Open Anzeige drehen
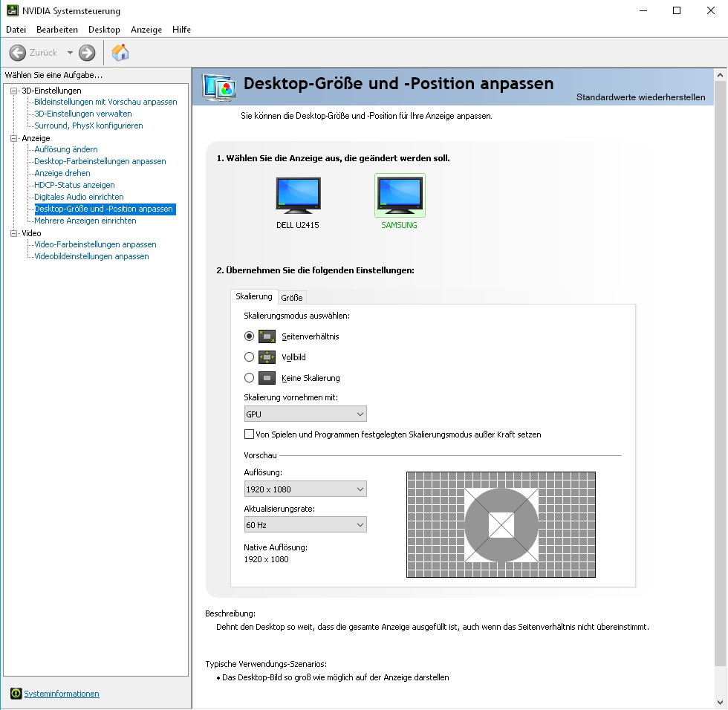This screenshot has height=710, width=728. pyautogui.click(x=62, y=173)
